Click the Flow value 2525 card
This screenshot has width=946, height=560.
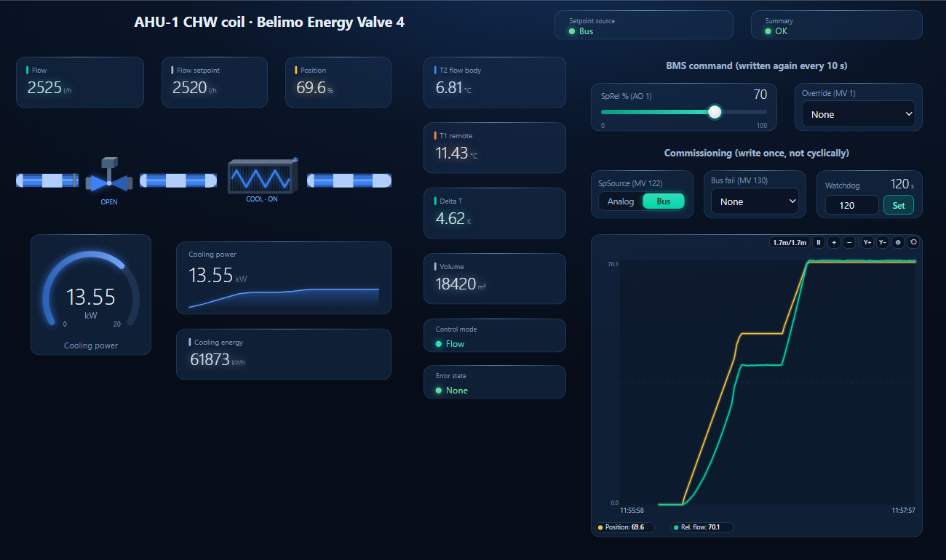[80, 82]
